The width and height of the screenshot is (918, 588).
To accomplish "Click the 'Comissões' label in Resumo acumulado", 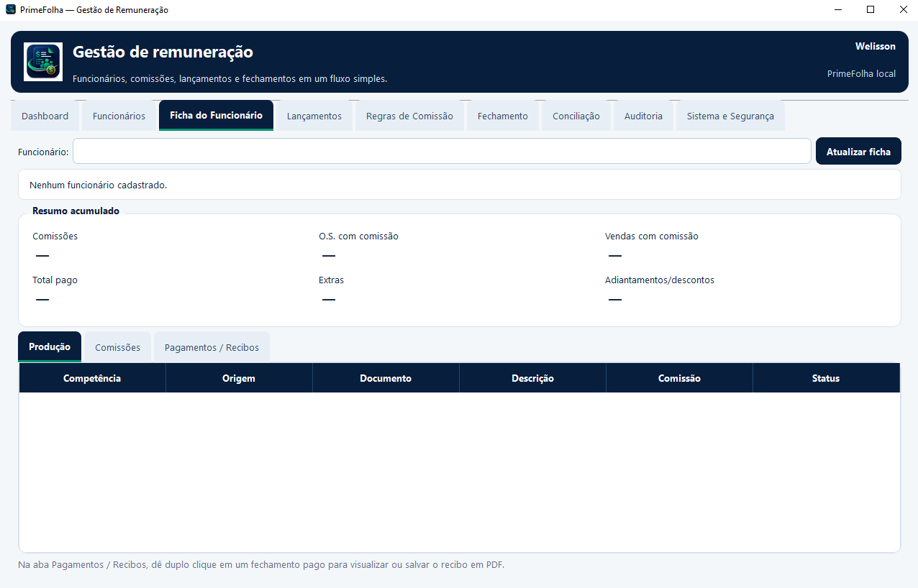I will [55, 236].
